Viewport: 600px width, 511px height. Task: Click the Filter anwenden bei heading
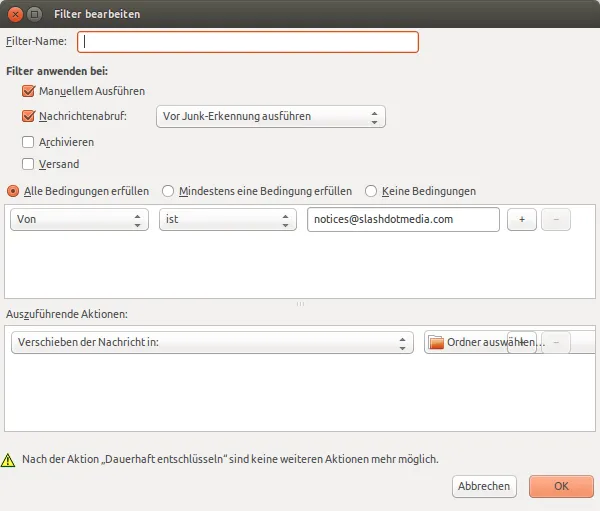coord(57,71)
